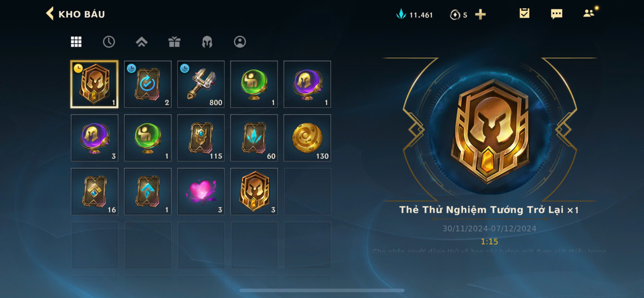Select the card item with count 16

[94, 191]
